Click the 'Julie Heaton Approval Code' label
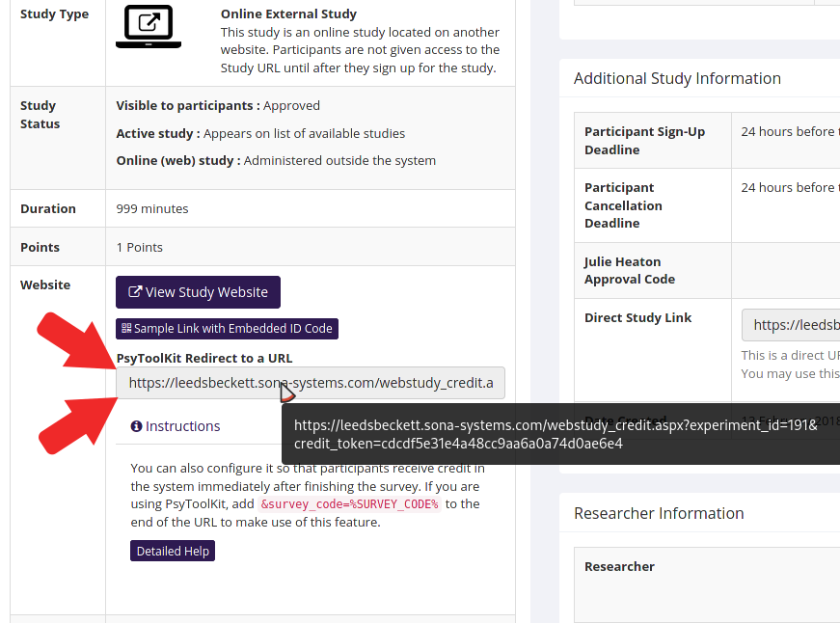This screenshot has height=623, width=840. pos(630,271)
